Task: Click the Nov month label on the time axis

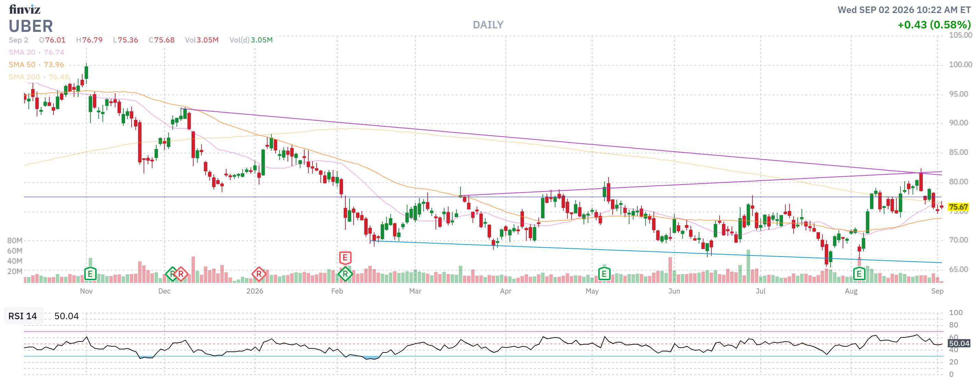Action: point(86,291)
